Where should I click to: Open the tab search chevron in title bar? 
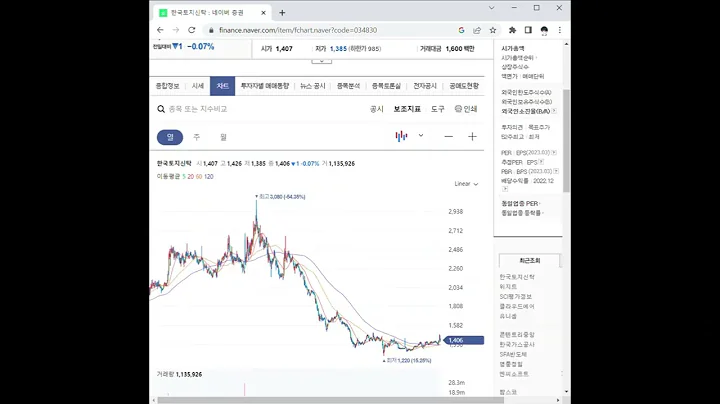click(491, 8)
